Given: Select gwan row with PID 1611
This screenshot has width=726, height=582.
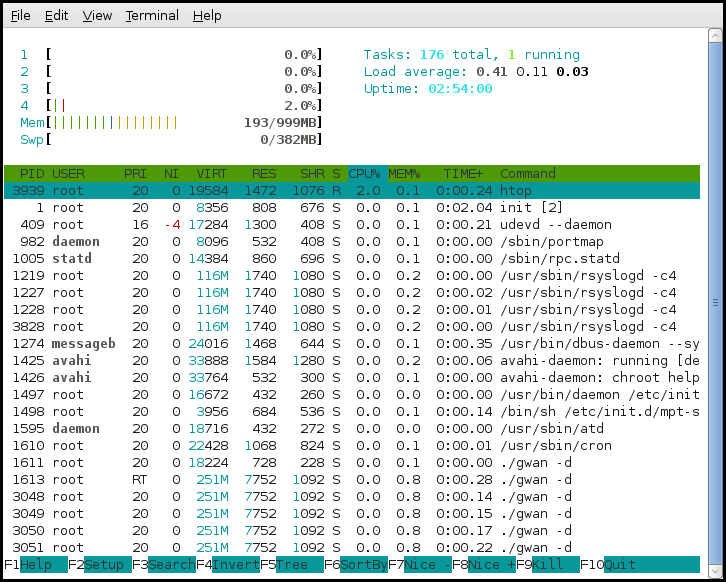Looking at the screenshot, I should pyautogui.click(x=352, y=463).
